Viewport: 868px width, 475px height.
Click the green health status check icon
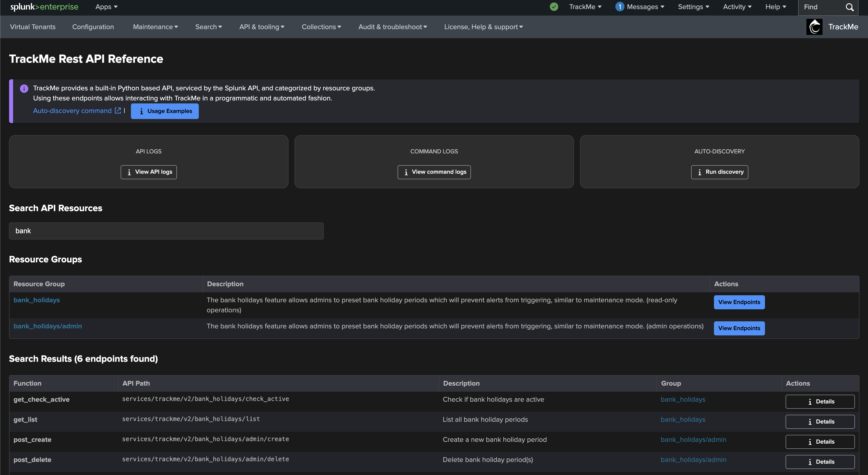(x=554, y=7)
